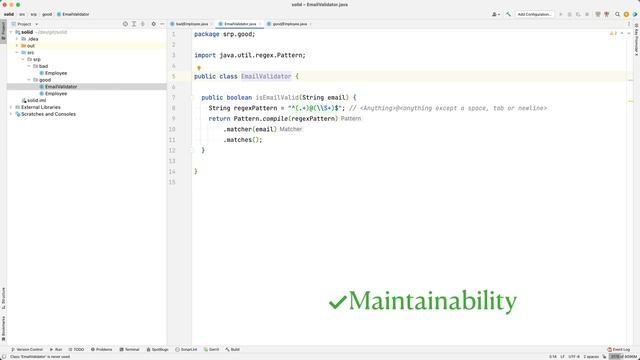Select opened file locator icon in Project panel

point(125,24)
